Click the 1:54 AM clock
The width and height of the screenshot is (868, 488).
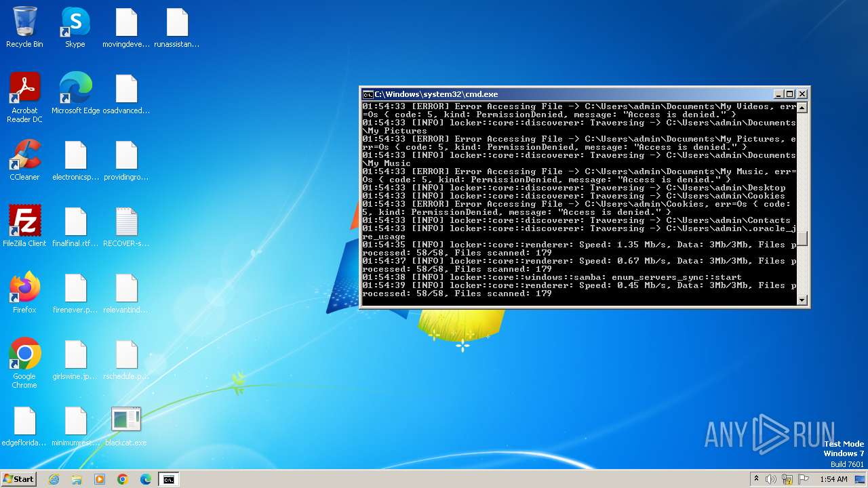pos(833,479)
